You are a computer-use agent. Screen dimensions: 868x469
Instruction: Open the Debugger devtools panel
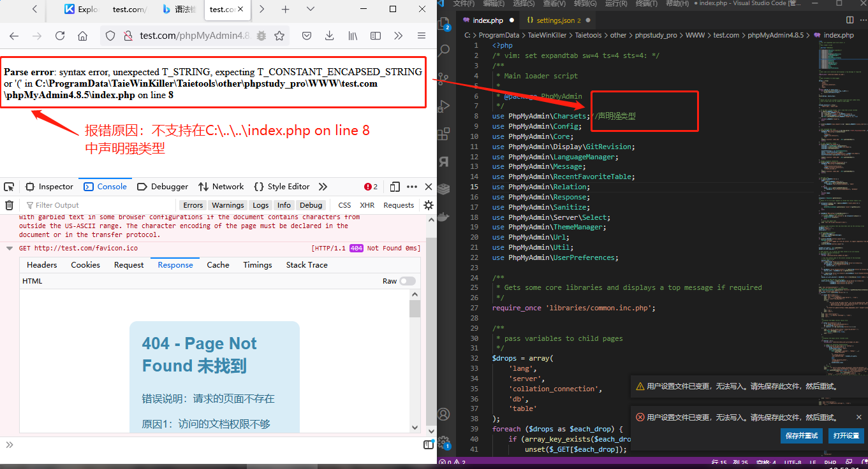click(x=163, y=187)
